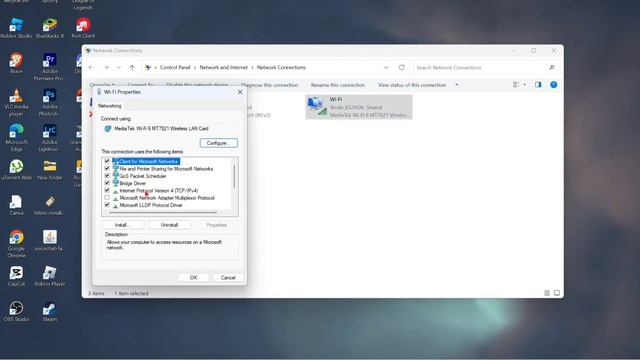Screen dimensions: 640x360
Task: Click the items list horizontal scrollbar
Action: pos(163,212)
